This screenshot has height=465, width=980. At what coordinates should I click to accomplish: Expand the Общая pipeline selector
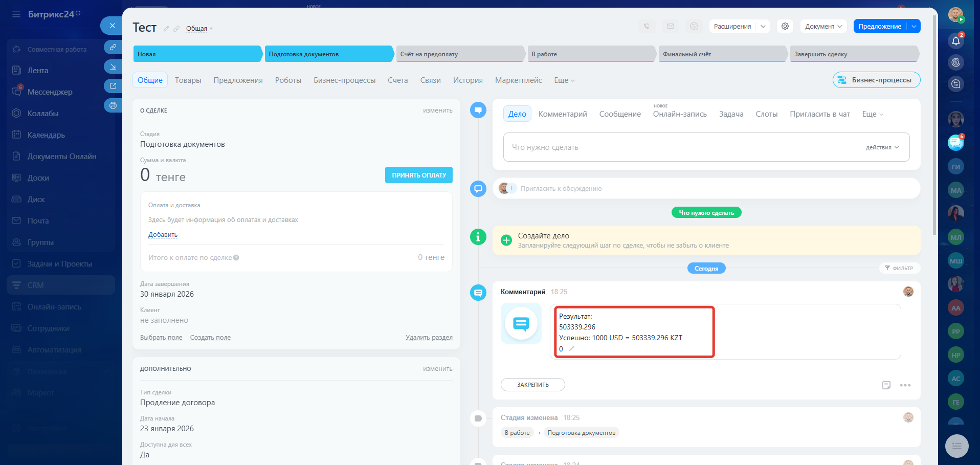click(199, 29)
